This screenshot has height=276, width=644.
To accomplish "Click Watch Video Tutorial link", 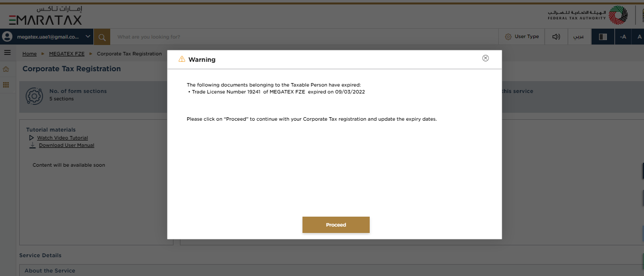I will coord(62,138).
